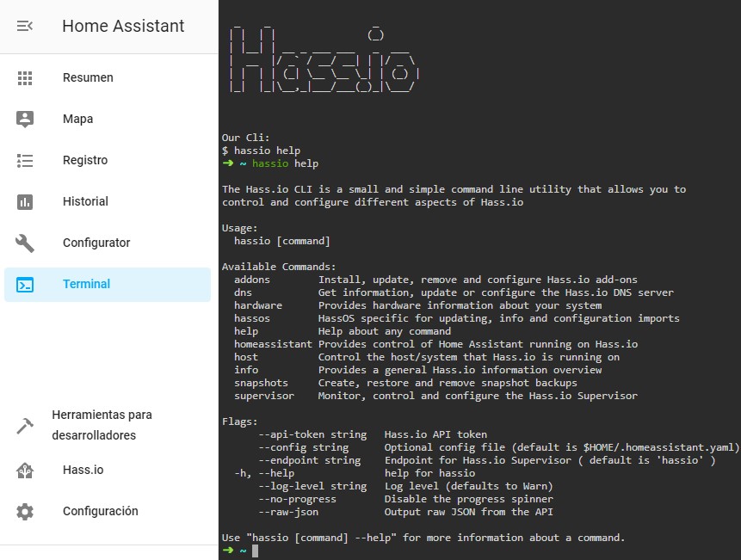Viewport: 741px width, 560px height.
Task: Click the 'homeassistant' command text
Action: pyautogui.click(x=273, y=344)
